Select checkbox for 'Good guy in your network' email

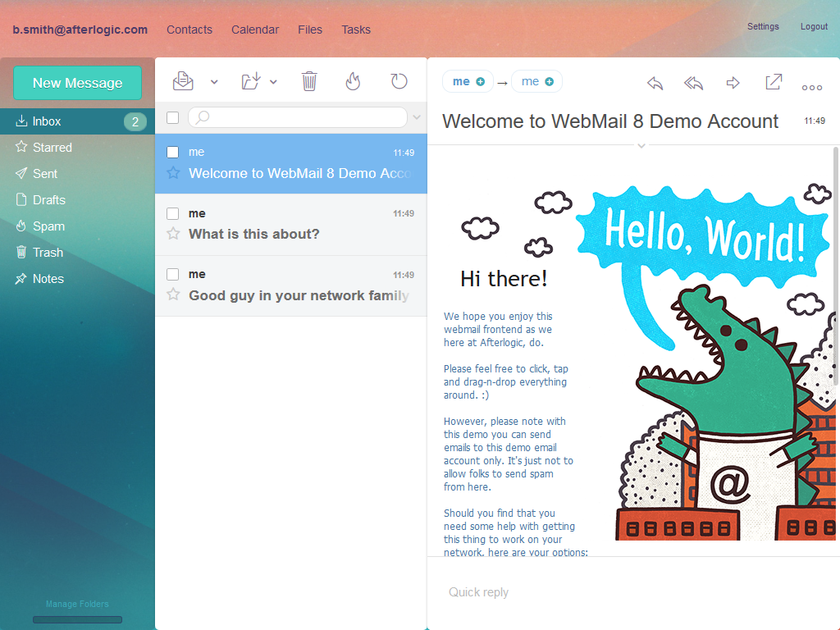[x=172, y=274]
